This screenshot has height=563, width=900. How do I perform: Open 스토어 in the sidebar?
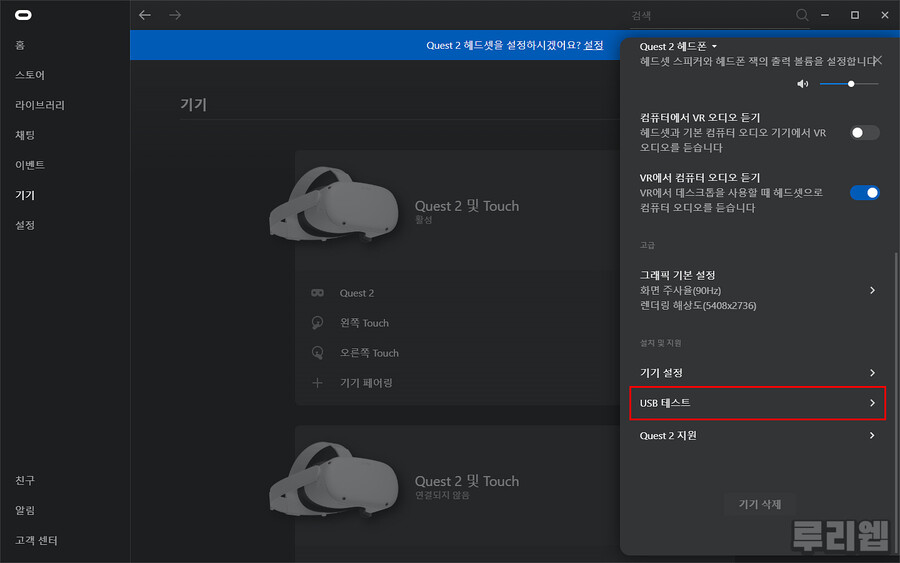[x=30, y=75]
